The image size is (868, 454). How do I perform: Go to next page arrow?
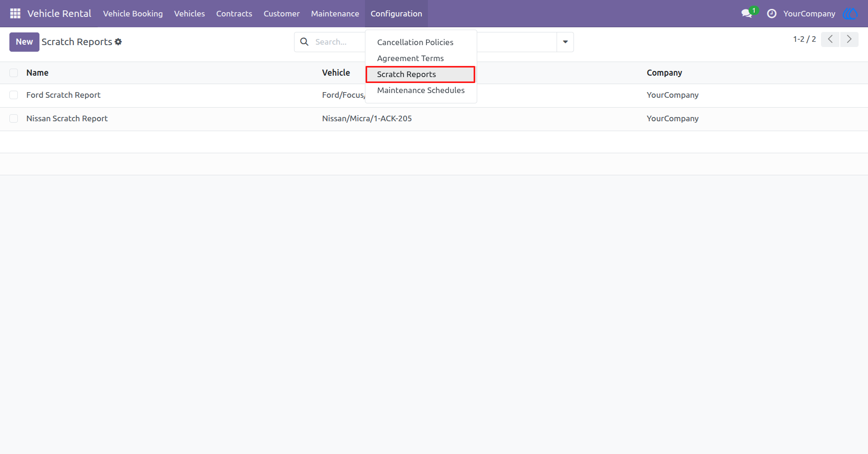tap(849, 39)
